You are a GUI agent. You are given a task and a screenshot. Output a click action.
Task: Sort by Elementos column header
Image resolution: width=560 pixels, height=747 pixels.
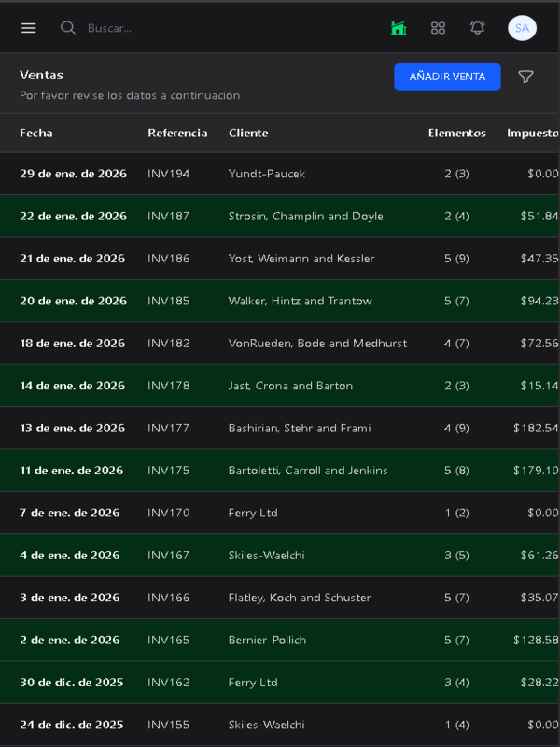click(x=456, y=133)
